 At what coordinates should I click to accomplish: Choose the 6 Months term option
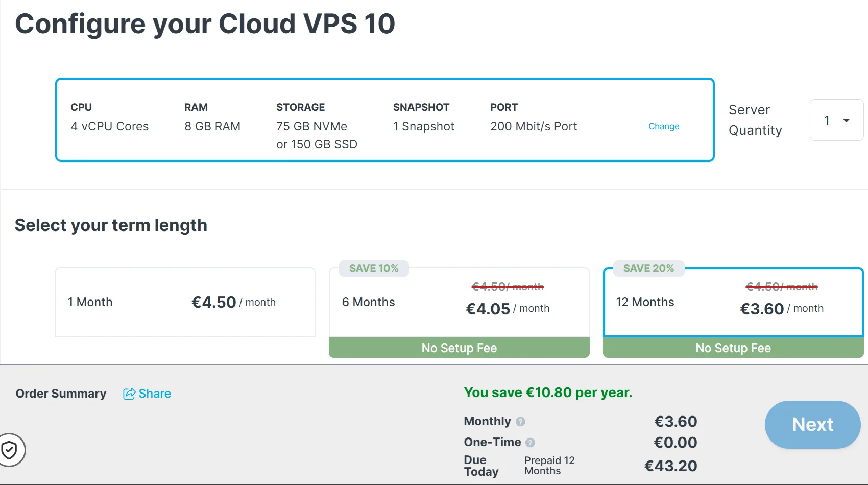coord(459,303)
